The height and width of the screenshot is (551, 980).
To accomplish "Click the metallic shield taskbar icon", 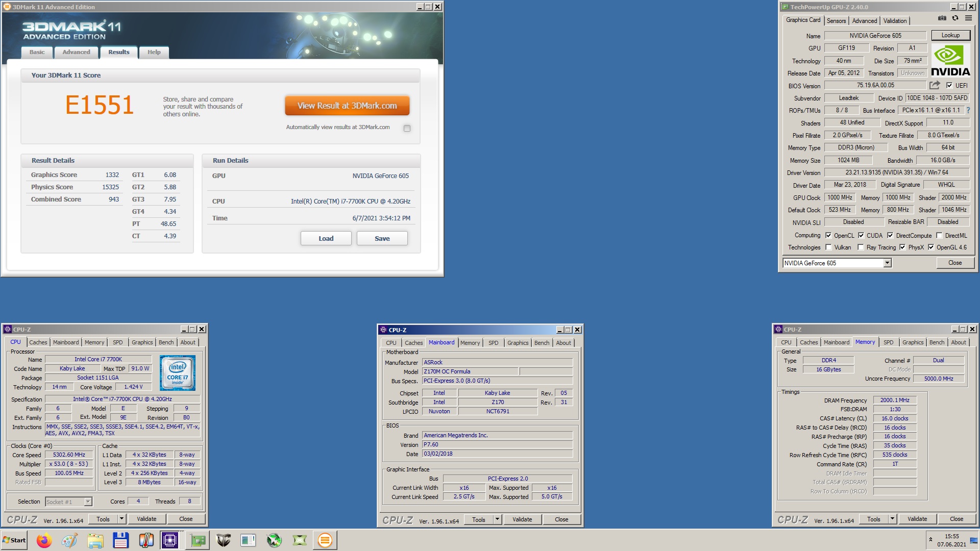I will tap(223, 540).
